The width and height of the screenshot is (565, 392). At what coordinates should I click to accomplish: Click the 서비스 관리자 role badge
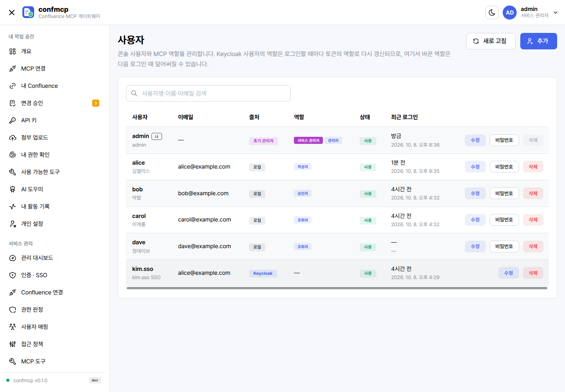(308, 141)
